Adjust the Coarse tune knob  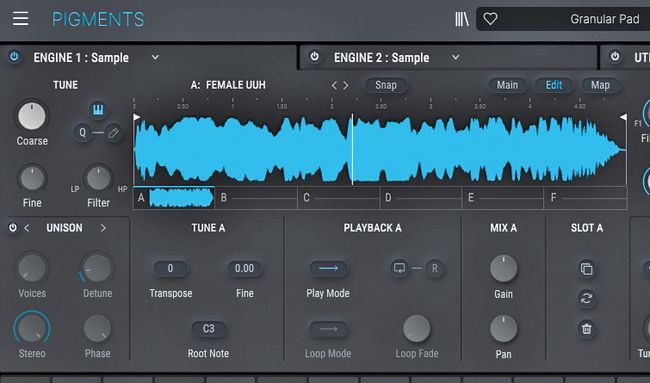coord(32,116)
